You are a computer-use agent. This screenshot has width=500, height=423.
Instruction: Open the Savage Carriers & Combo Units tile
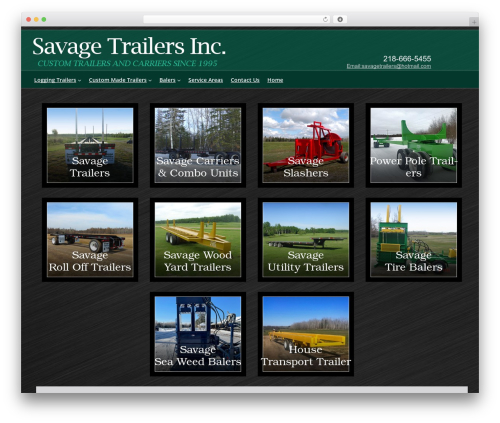click(198, 145)
